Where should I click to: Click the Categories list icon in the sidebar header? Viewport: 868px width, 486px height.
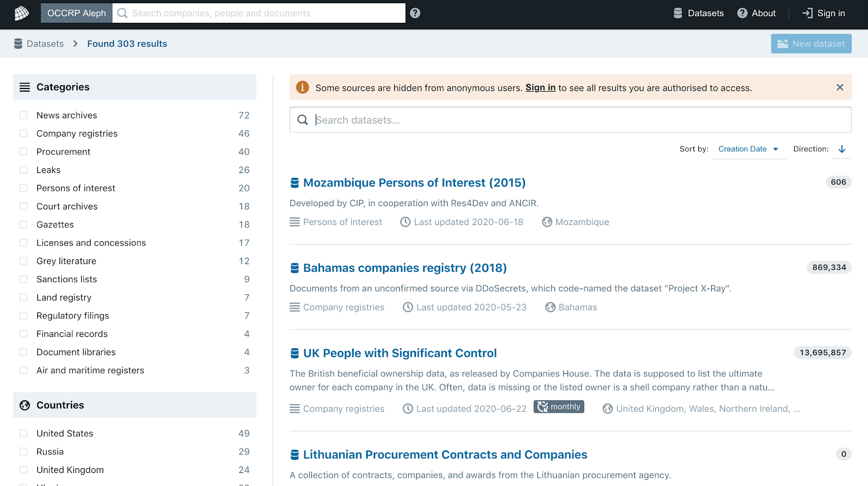(x=24, y=87)
